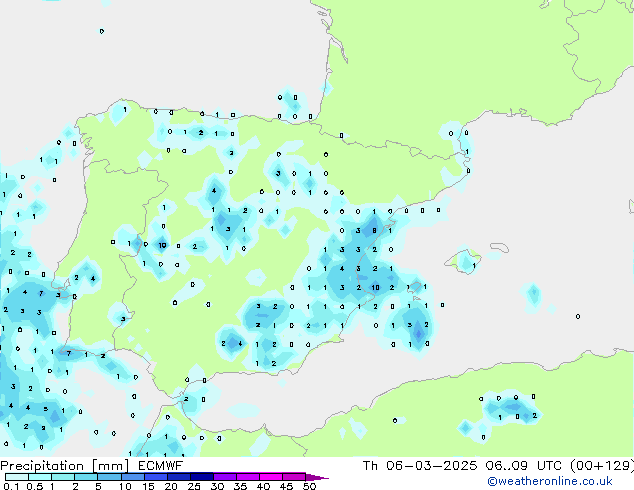Click the 35–40 mm legend color box
The image size is (634, 490).
pyautogui.click(x=248, y=477)
